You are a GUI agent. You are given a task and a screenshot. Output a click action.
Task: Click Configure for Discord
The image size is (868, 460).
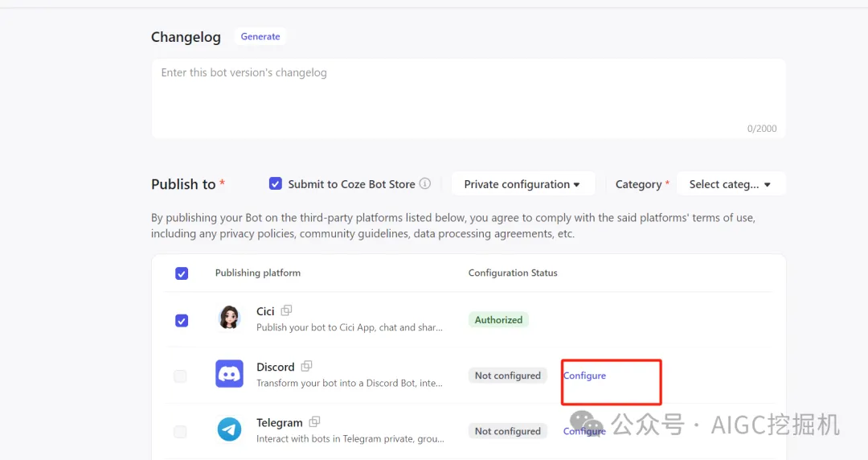point(584,376)
